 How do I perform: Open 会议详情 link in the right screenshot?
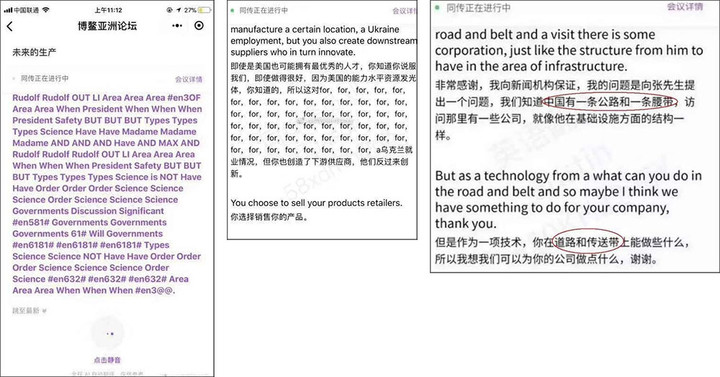point(685,6)
